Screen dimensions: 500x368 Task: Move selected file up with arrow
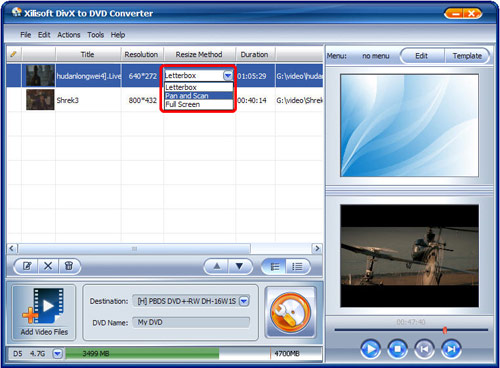217,266
